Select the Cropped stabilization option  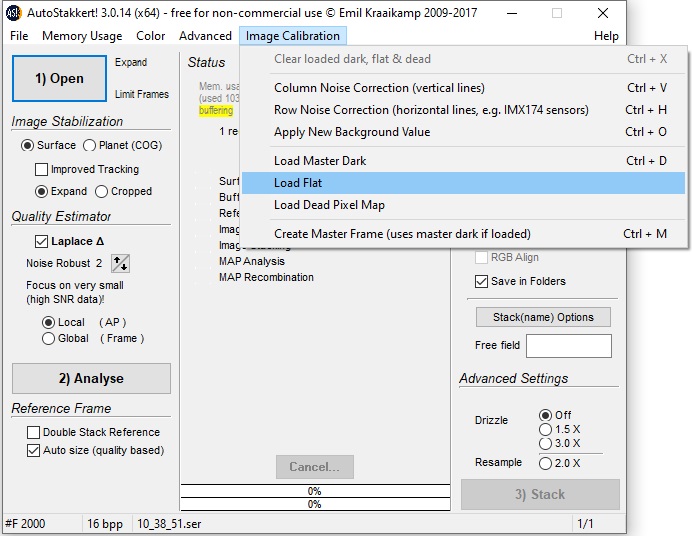(x=102, y=192)
